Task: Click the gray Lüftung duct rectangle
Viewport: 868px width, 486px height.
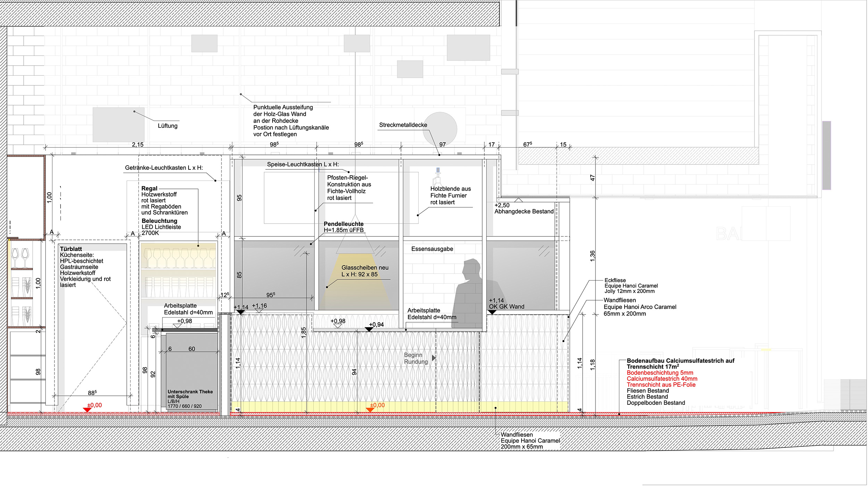Action: coord(118,124)
